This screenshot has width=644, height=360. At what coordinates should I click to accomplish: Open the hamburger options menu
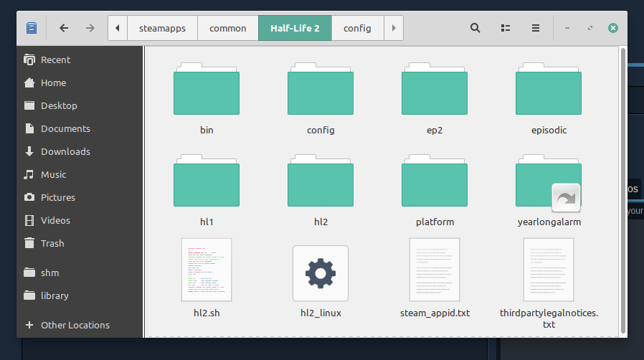pos(536,28)
